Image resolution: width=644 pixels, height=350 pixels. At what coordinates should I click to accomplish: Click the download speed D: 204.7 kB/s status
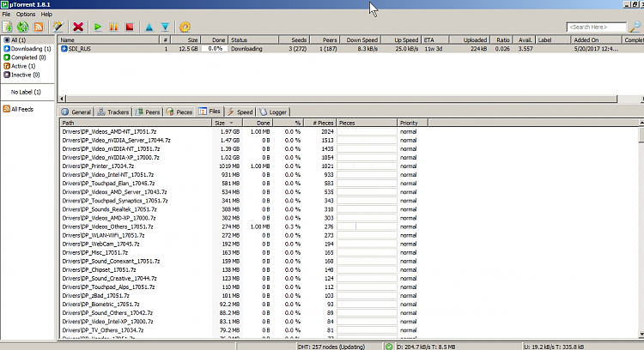pyautogui.click(x=426, y=347)
